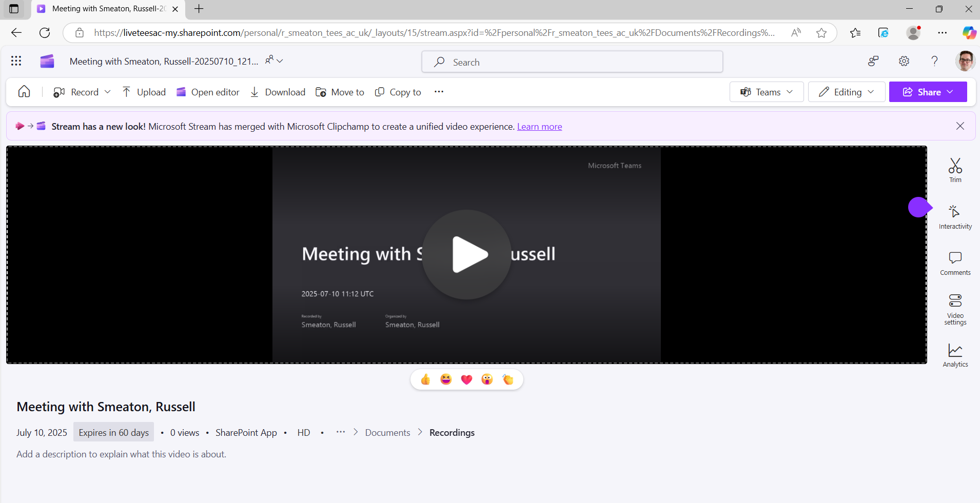This screenshot has height=503, width=980.
Task: Open the Settings gear
Action: (904, 62)
